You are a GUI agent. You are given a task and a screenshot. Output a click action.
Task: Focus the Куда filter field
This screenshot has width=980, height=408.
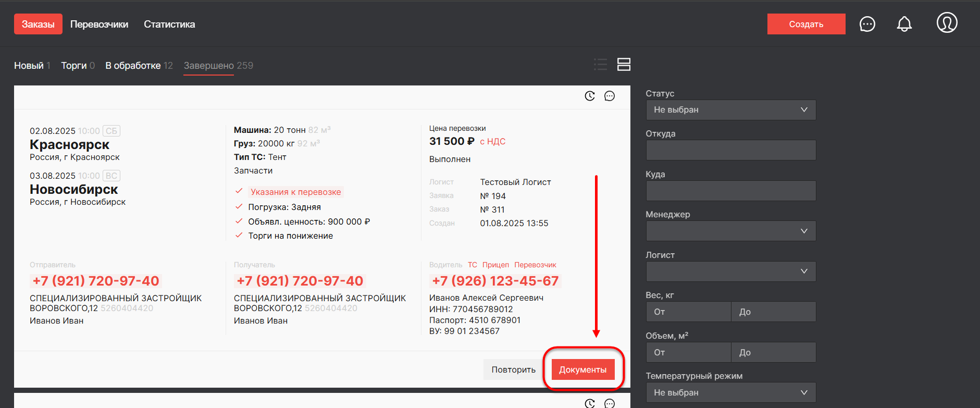click(x=731, y=191)
